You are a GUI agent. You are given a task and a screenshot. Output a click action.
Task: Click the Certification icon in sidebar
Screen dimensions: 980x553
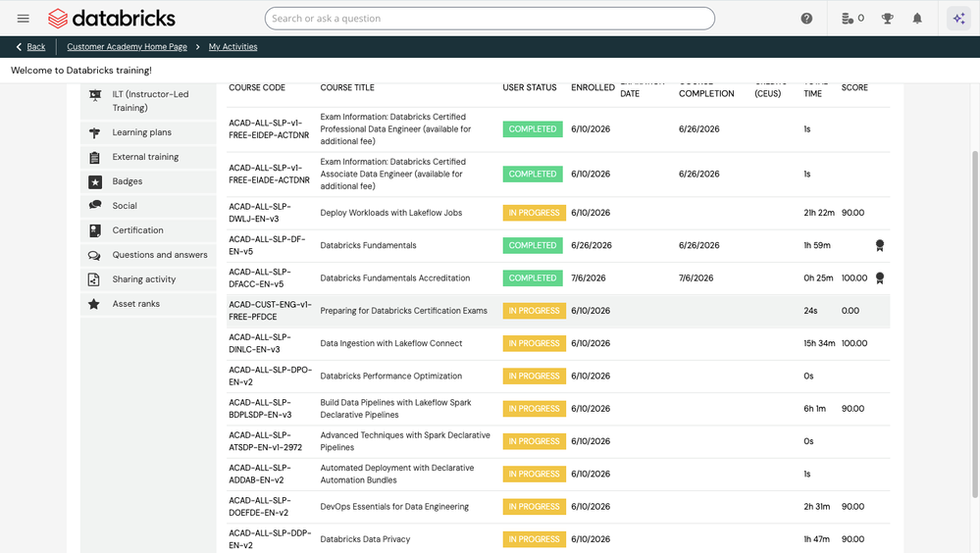pos(95,230)
